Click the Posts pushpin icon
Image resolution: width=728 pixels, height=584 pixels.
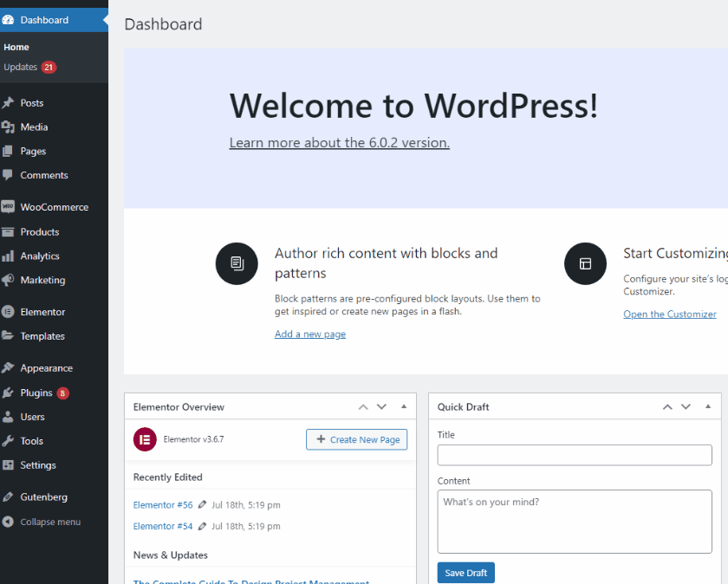pos(8,103)
